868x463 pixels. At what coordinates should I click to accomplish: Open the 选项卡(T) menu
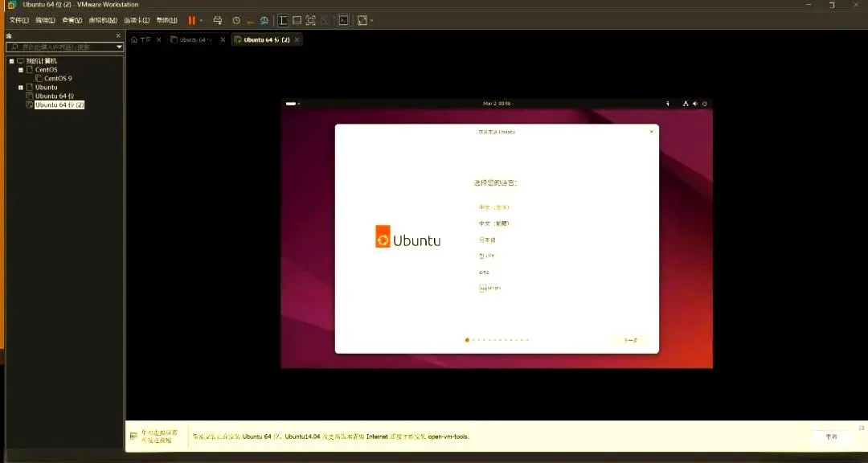tap(137, 20)
